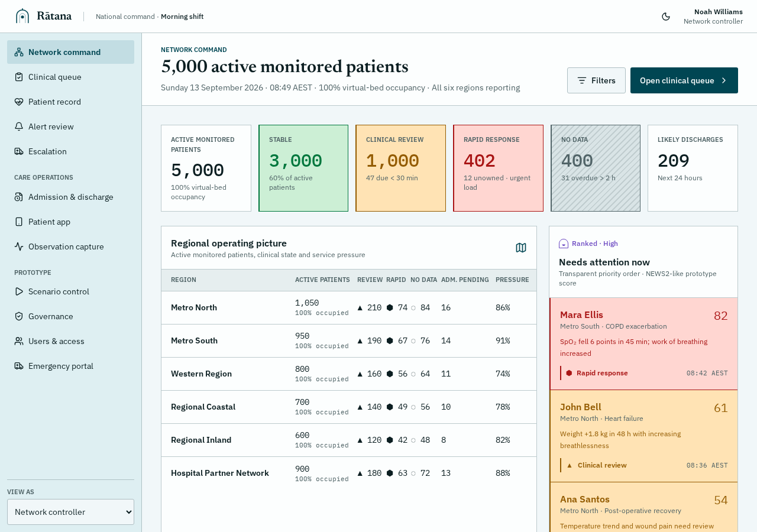Click the Emergency portal ambulance icon

pyautogui.click(x=19, y=366)
